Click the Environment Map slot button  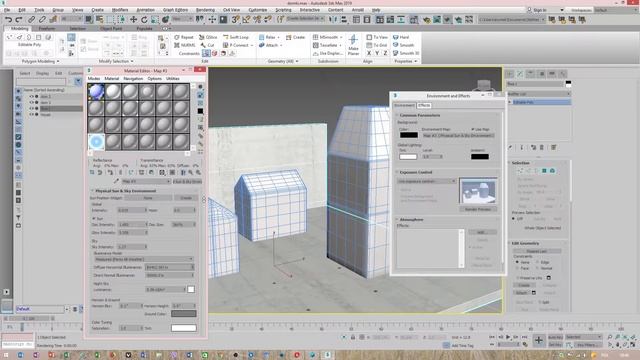point(458,136)
